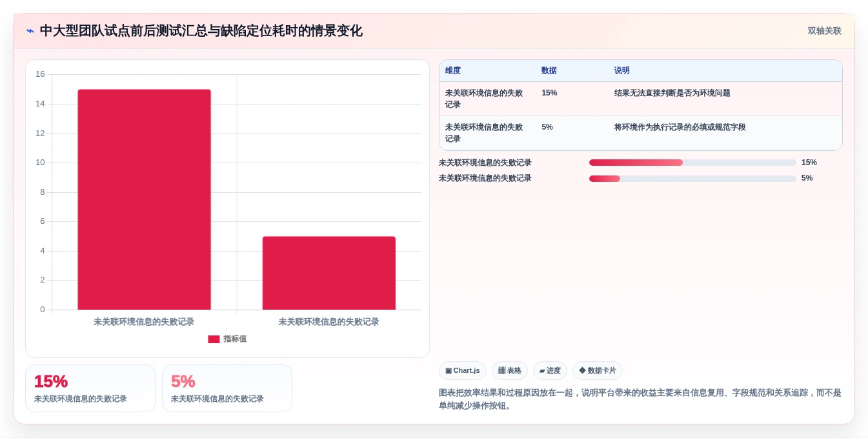Click the 5% progress bar
The width and height of the screenshot is (868, 438).
[692, 179]
